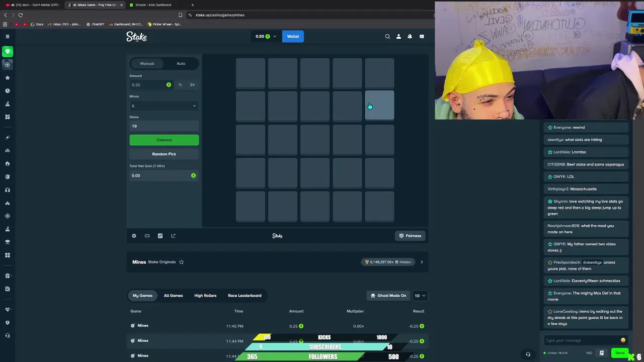Select the All Games tab
The image size is (644, 362).
(x=173, y=296)
